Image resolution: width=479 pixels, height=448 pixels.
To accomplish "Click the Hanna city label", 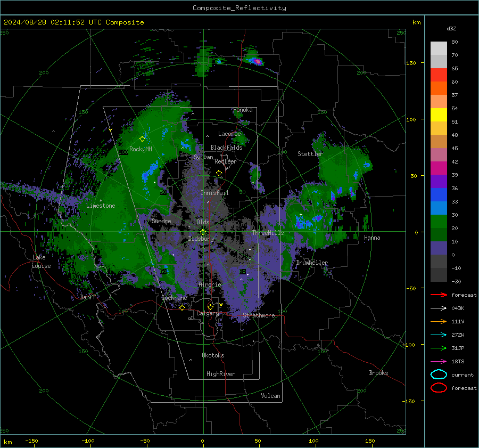I will (372, 238).
